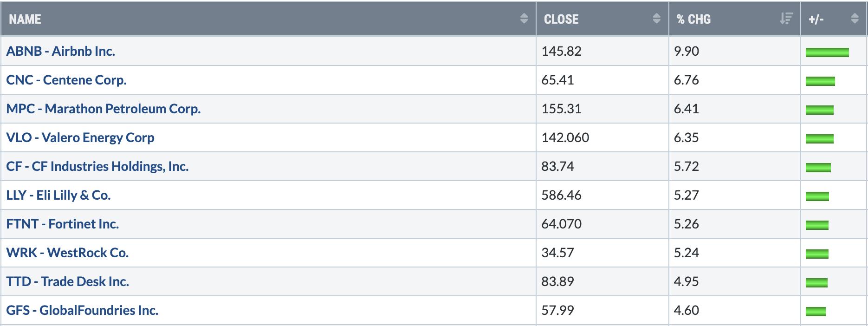Open WRK - WestRock Co. link
This screenshot has height=326, width=868.
(x=67, y=253)
